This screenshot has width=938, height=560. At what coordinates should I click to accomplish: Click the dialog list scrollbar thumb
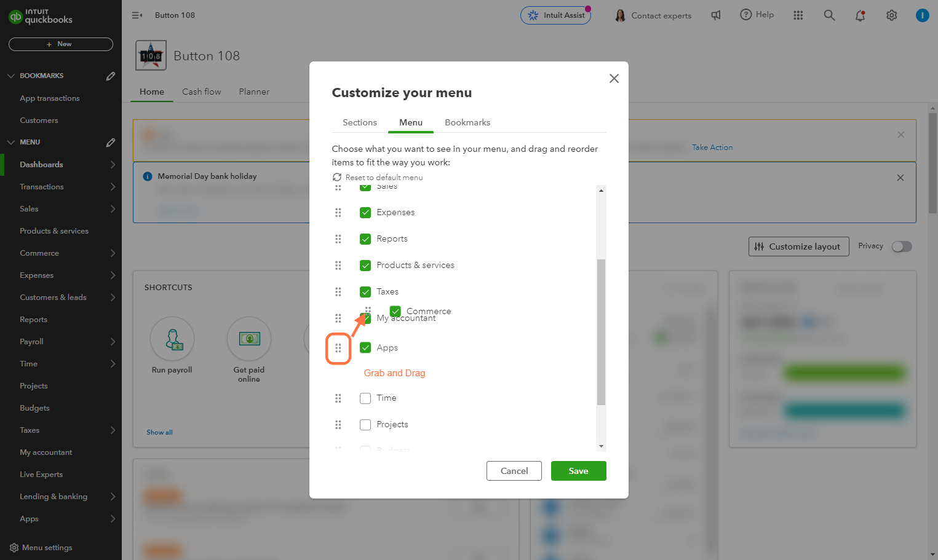[601, 332]
